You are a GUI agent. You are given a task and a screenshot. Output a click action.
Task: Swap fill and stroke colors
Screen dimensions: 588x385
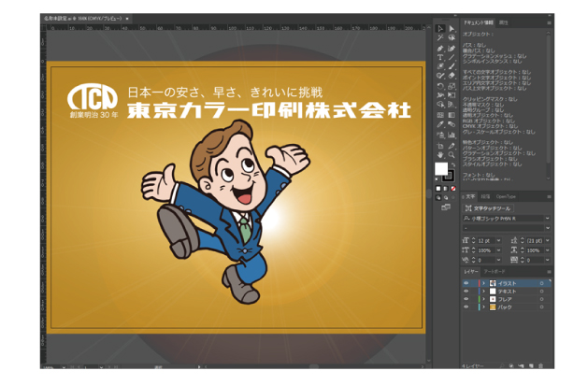[453, 165]
